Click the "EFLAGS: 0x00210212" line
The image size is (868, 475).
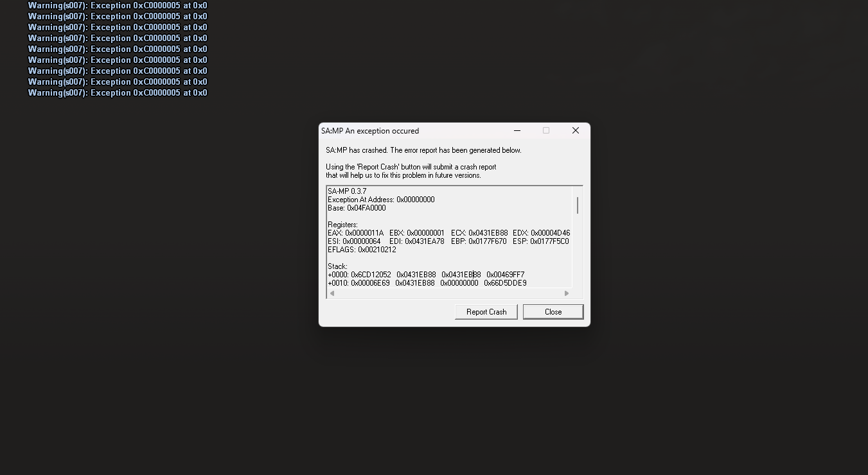[x=362, y=250]
